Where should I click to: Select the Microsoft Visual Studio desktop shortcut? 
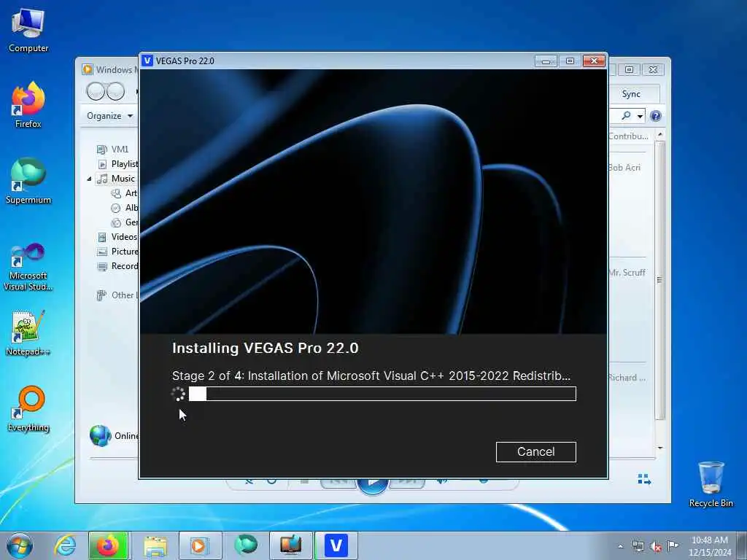click(x=28, y=267)
